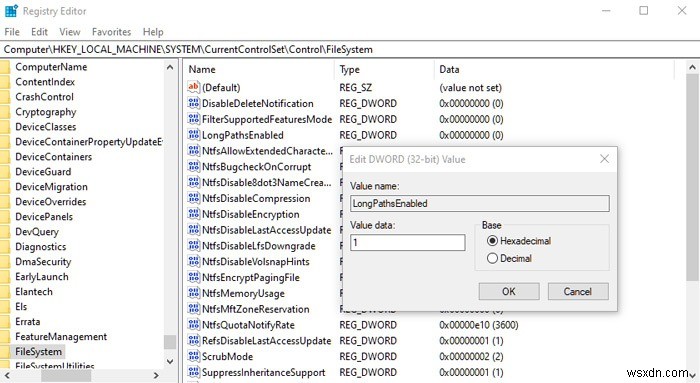Click the NtfsAllowExtendedCharacte... DWORD icon

coord(193,151)
